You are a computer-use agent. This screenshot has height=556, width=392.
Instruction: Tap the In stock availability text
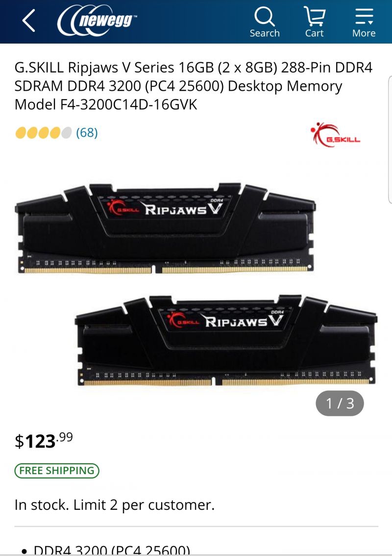point(42,505)
